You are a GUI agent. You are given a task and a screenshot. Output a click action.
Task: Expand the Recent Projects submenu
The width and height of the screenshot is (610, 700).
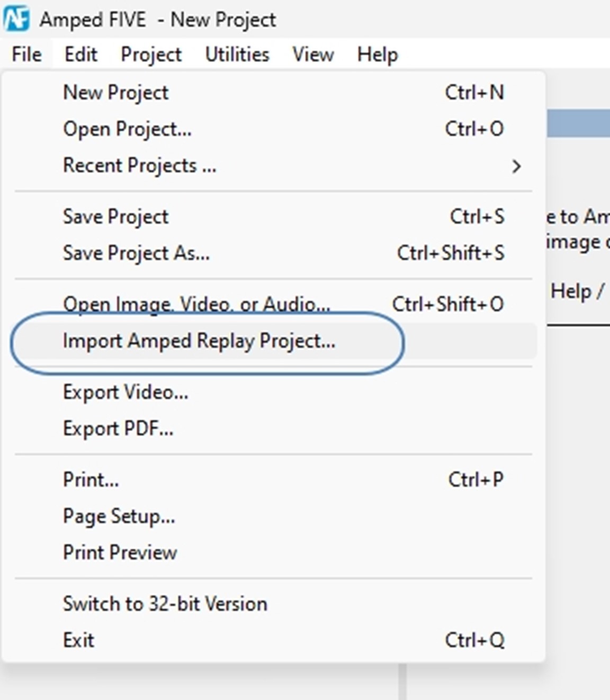click(140, 166)
